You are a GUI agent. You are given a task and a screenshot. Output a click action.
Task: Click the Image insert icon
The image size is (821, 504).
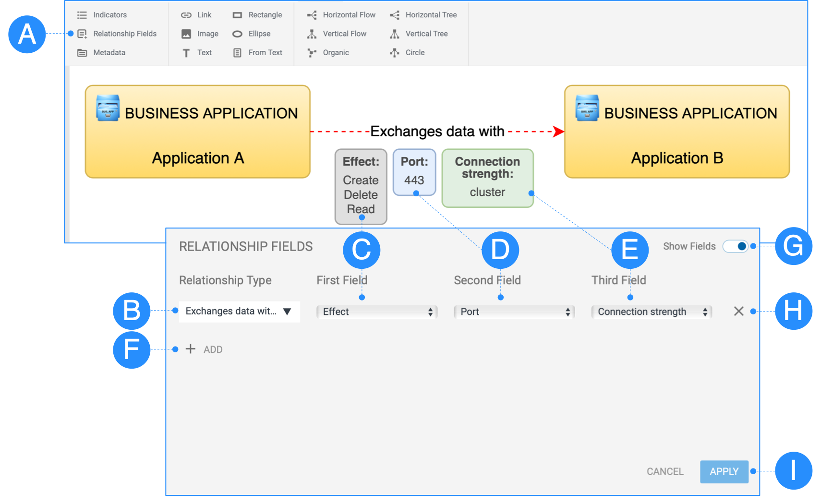[186, 34]
